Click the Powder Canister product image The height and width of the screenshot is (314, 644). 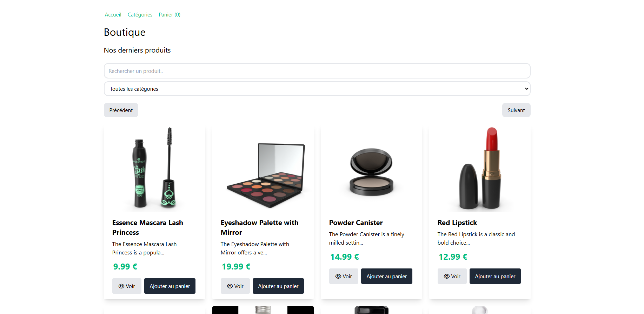(x=371, y=169)
